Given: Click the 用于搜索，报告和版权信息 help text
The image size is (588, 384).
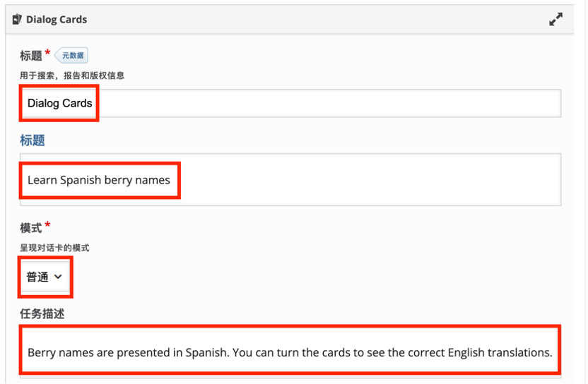Looking at the screenshot, I should (x=72, y=76).
